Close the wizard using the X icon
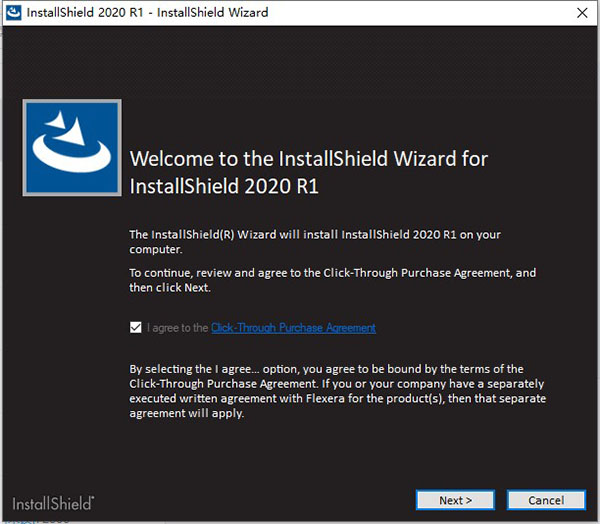The image size is (600, 524). [581, 13]
